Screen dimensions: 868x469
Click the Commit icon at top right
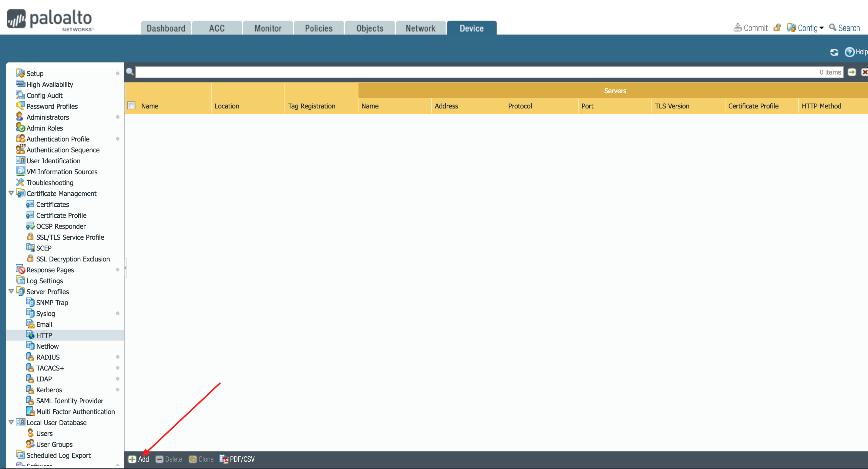pos(738,27)
